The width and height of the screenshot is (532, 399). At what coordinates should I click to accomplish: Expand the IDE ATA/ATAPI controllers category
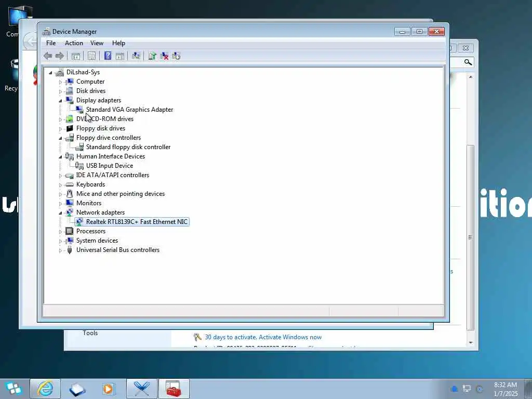60,176
